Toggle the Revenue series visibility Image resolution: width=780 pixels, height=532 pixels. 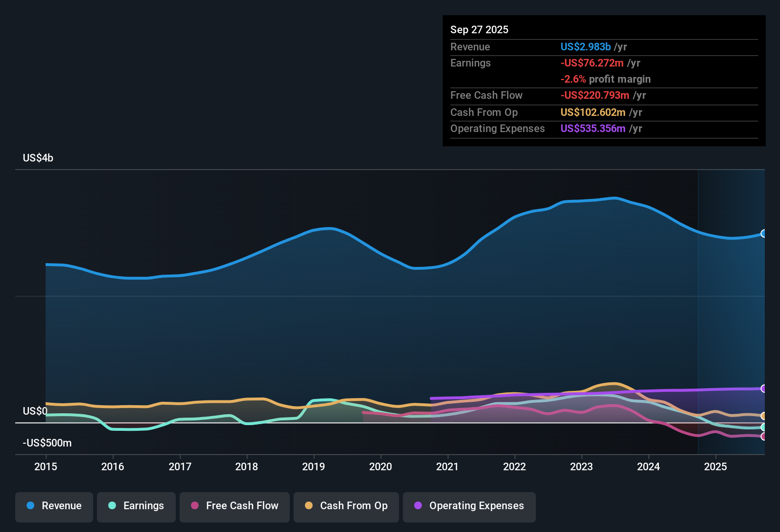click(54, 506)
